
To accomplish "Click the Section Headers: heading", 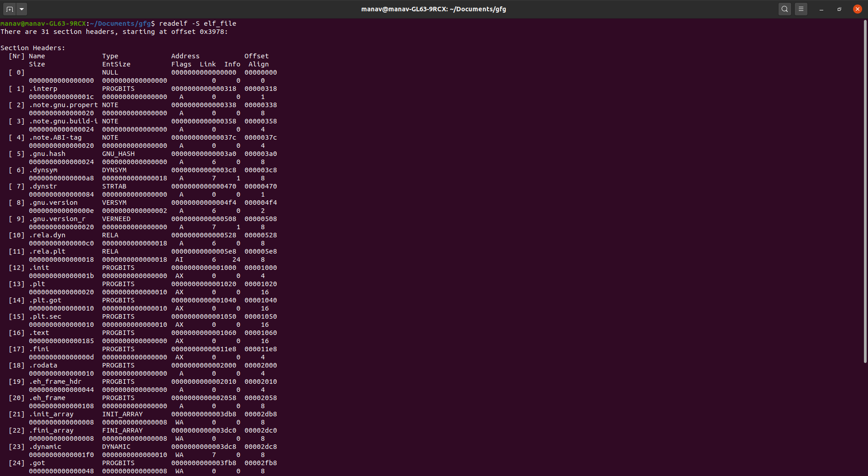I will coord(33,48).
